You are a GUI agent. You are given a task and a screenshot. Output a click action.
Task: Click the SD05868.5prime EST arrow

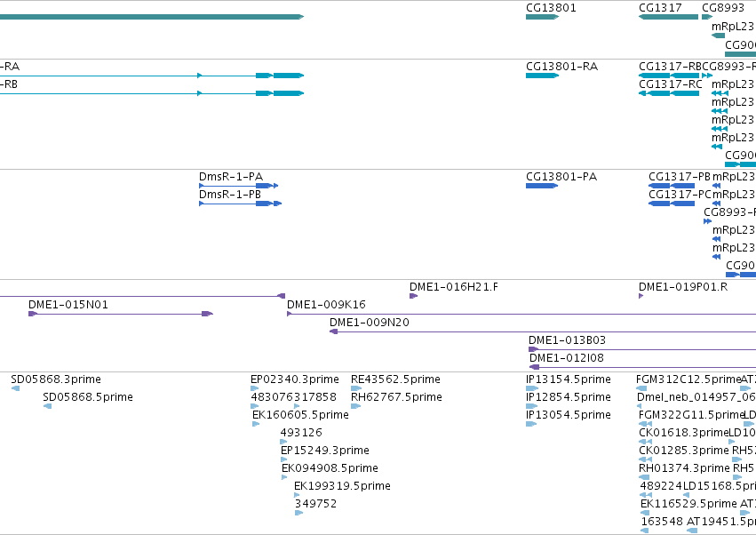click(x=47, y=406)
